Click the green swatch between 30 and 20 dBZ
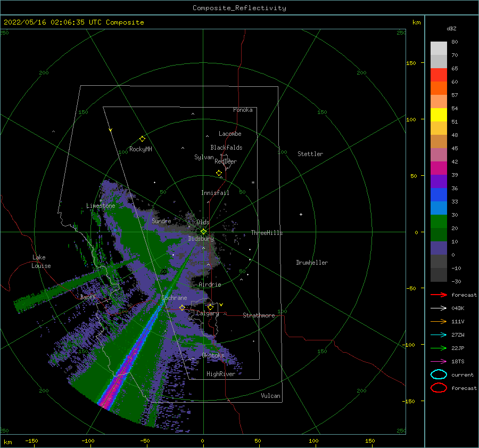Image resolution: width=479 pixels, height=448 pixels. [439, 222]
